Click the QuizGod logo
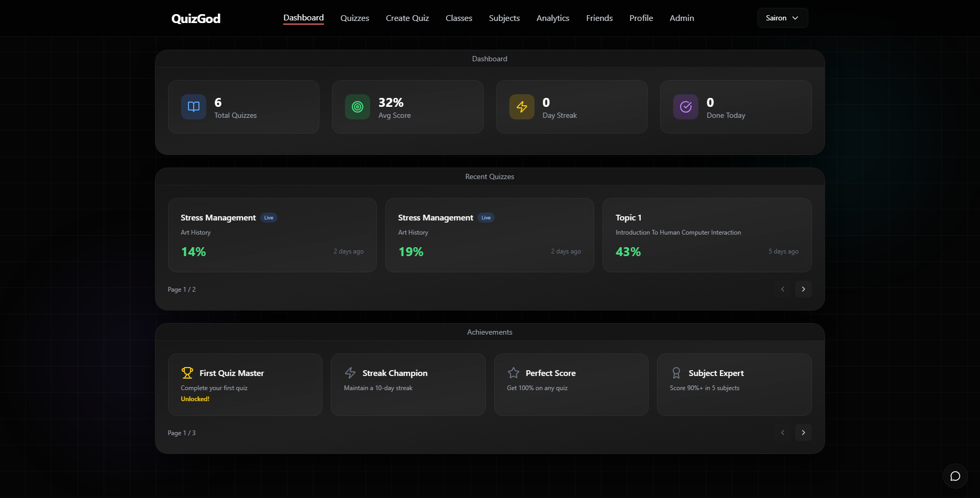This screenshot has height=498, width=980. coord(196,18)
